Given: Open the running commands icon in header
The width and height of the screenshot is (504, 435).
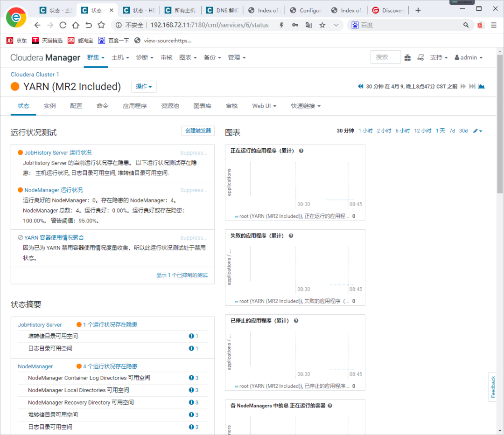Looking at the screenshot, I should click(x=420, y=57).
